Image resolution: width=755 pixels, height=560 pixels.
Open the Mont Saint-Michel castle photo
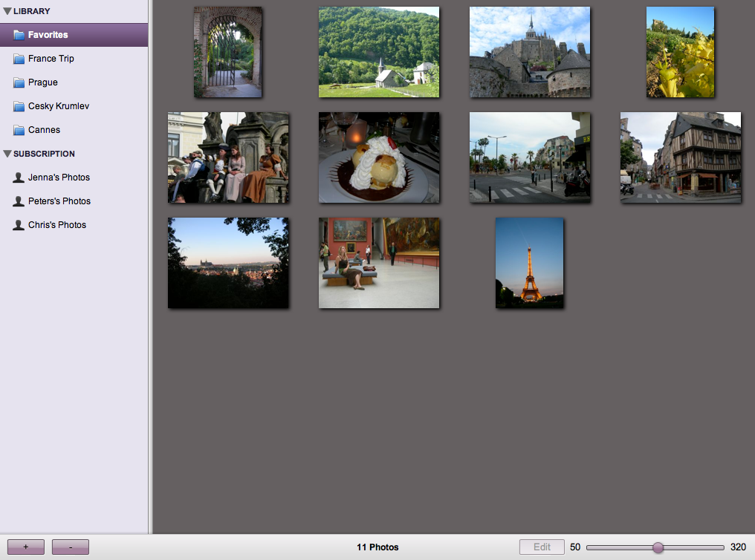pos(529,52)
